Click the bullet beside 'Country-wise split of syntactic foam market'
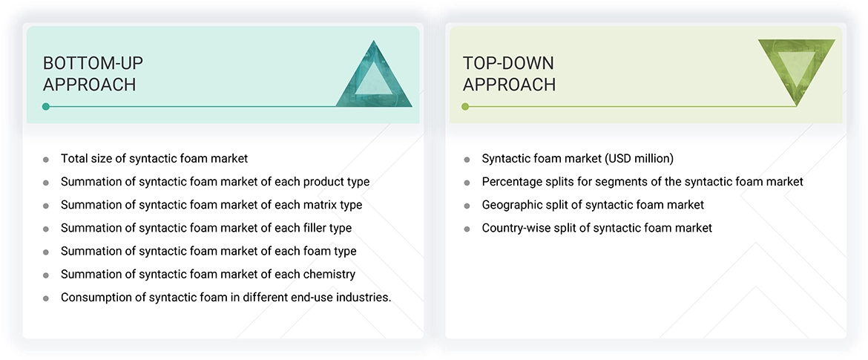The width and height of the screenshot is (868, 360). coord(467,229)
